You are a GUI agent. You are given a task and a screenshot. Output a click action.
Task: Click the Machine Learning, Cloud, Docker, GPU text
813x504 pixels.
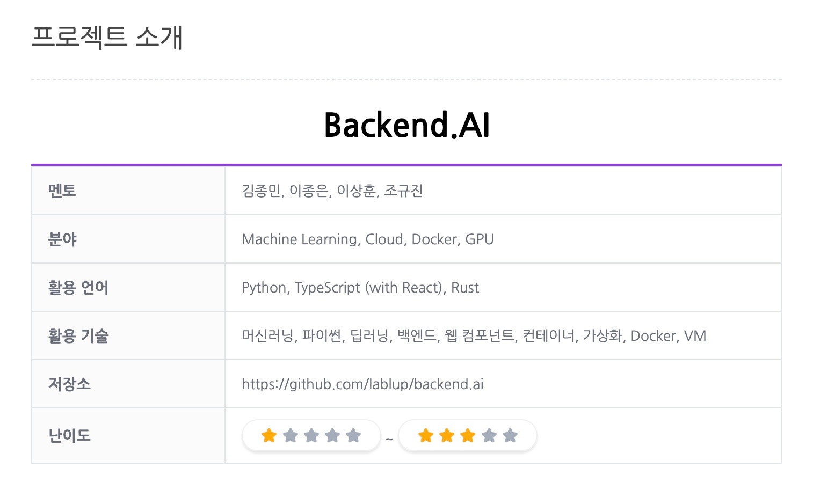[x=367, y=239]
